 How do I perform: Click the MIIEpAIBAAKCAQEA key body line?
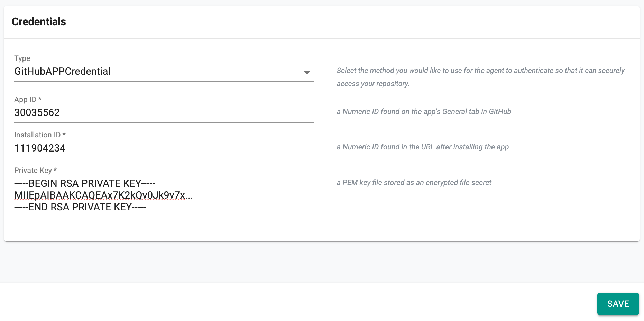click(103, 195)
